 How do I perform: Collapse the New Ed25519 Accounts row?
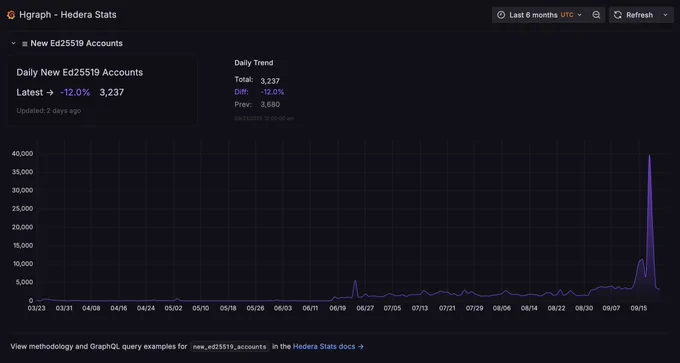tap(13, 43)
